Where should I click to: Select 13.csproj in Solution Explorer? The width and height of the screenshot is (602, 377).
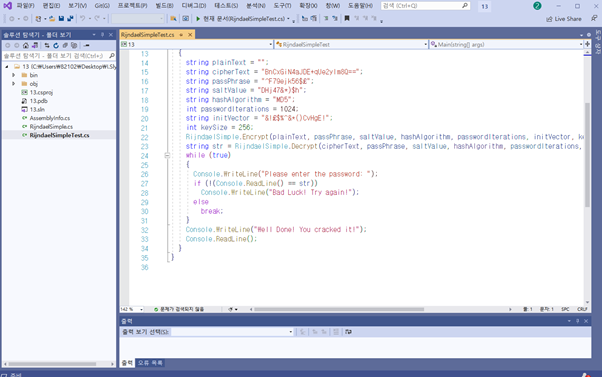tap(41, 92)
